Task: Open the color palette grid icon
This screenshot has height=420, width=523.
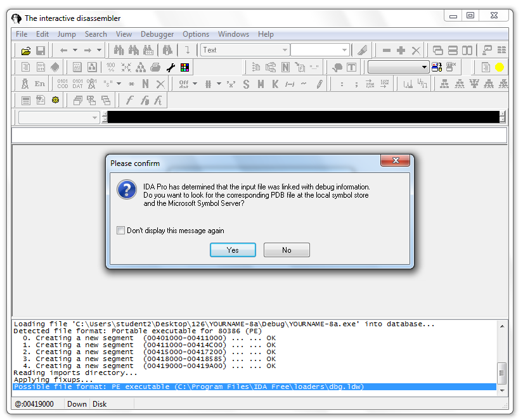Action: point(184,68)
